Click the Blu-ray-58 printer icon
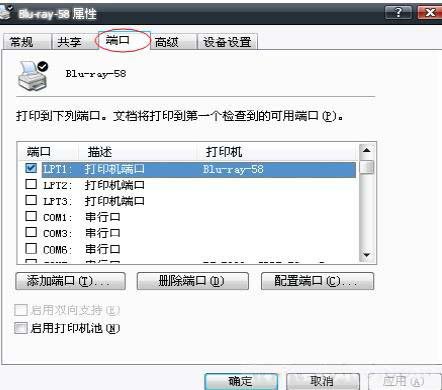 click(33, 76)
